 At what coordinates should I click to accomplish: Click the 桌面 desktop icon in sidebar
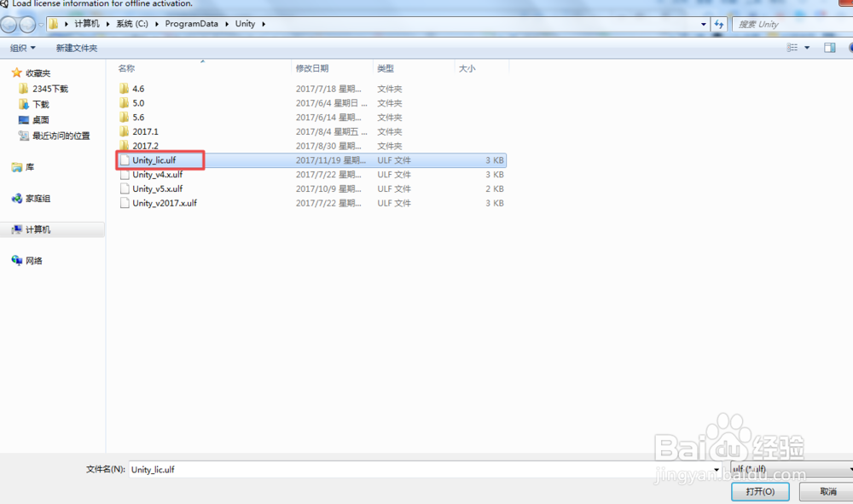(x=23, y=119)
